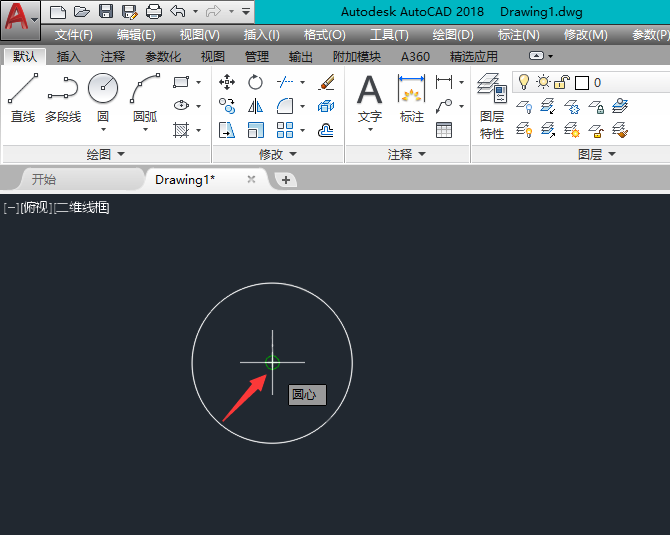Select the Scale tool icon
670x535 pixels.
255,130
